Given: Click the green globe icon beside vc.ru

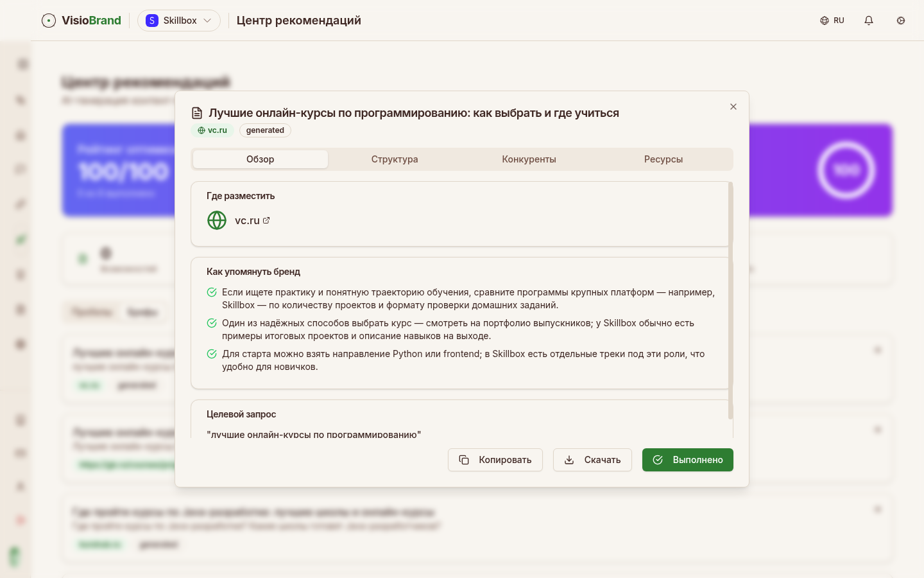Looking at the screenshot, I should (217, 220).
